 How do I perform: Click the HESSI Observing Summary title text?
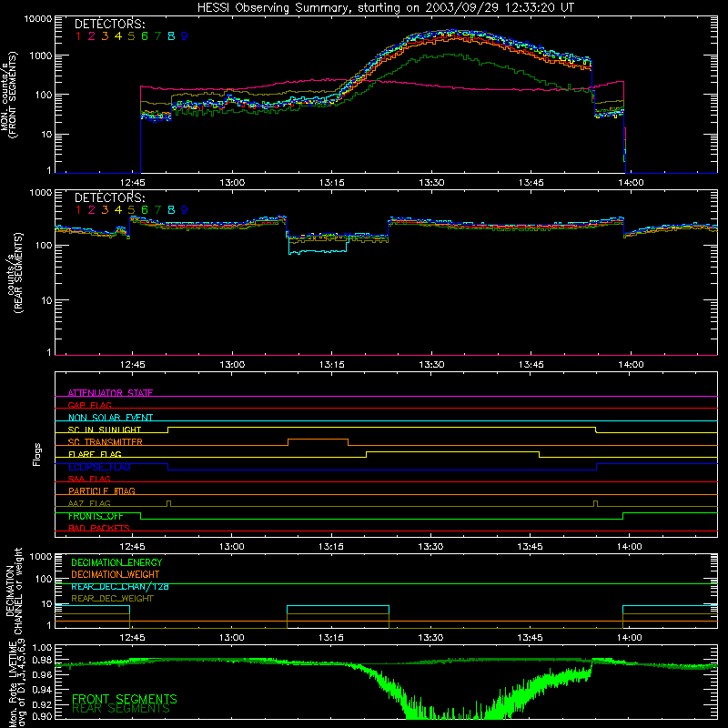pos(385,7)
